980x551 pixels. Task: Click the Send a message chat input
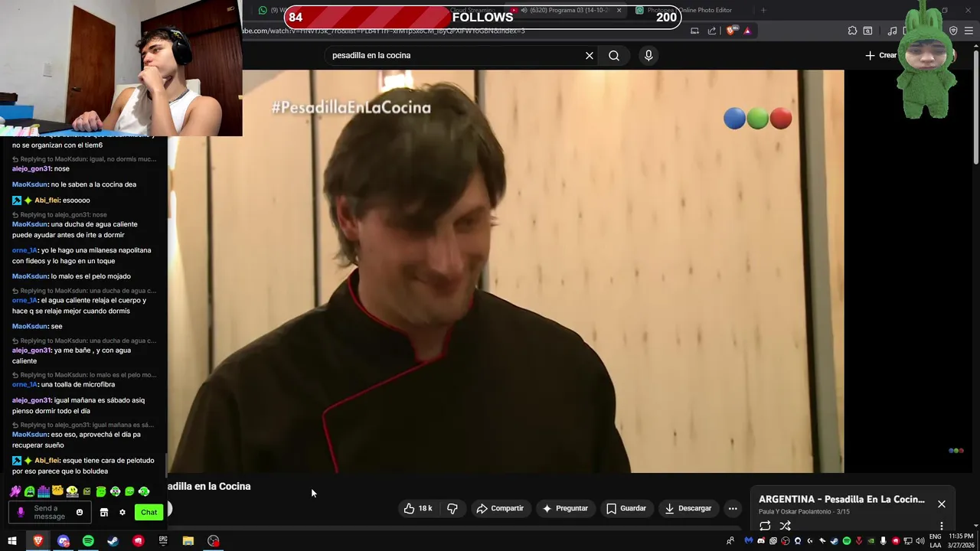coord(51,512)
